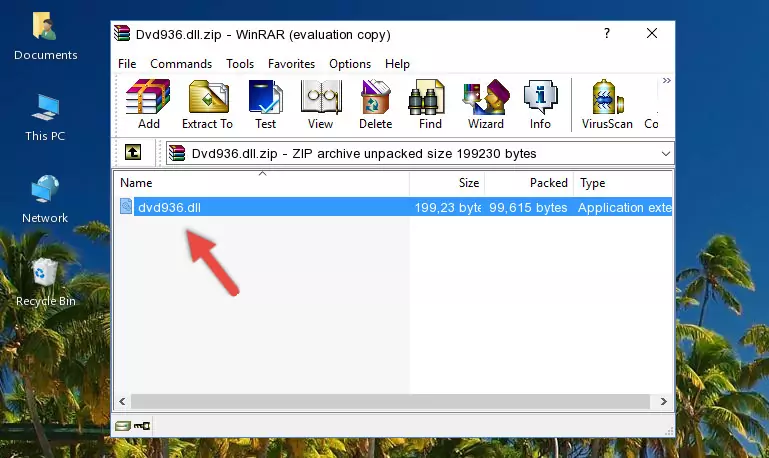The height and width of the screenshot is (458, 769).
Task: Sort by the Size column header
Action: click(447, 183)
